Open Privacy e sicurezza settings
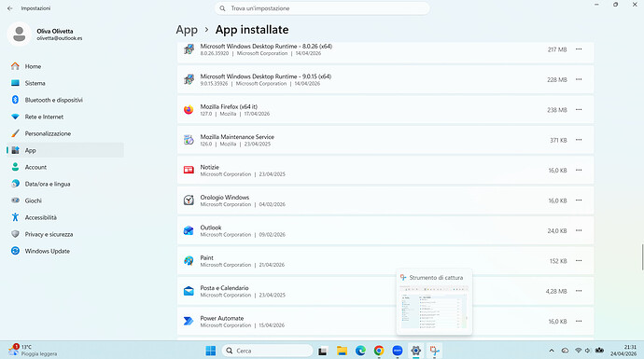 pos(65,234)
